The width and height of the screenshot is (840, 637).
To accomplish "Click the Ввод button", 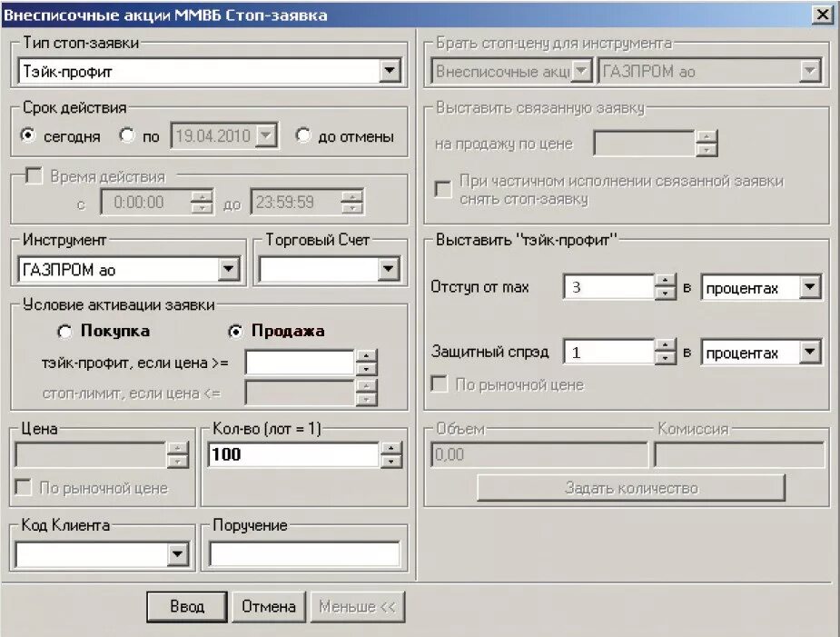I will [187, 606].
